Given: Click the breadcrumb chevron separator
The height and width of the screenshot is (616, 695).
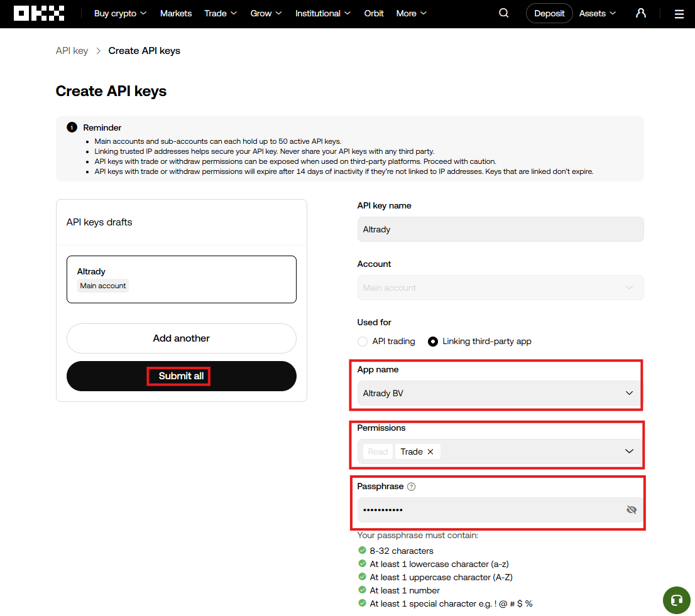Looking at the screenshot, I should click(x=99, y=51).
